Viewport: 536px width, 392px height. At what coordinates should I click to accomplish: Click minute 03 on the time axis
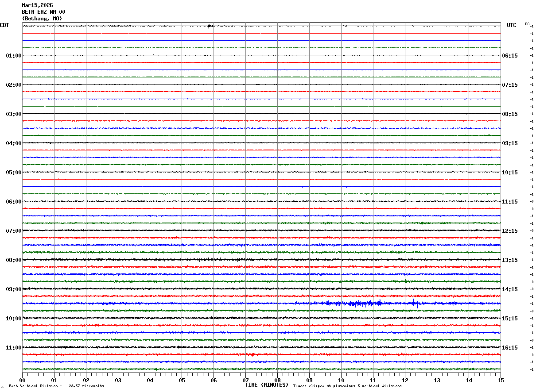118,380
